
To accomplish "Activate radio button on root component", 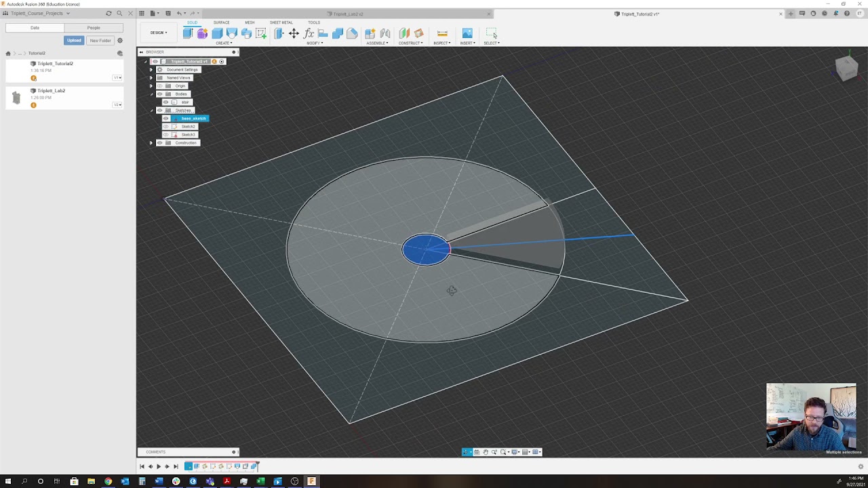I will (221, 62).
